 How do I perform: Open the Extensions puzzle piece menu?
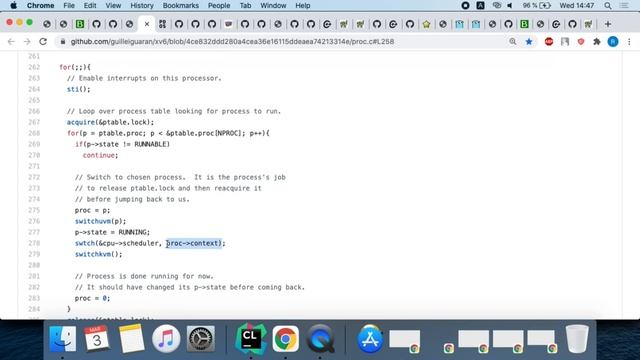coord(597,42)
